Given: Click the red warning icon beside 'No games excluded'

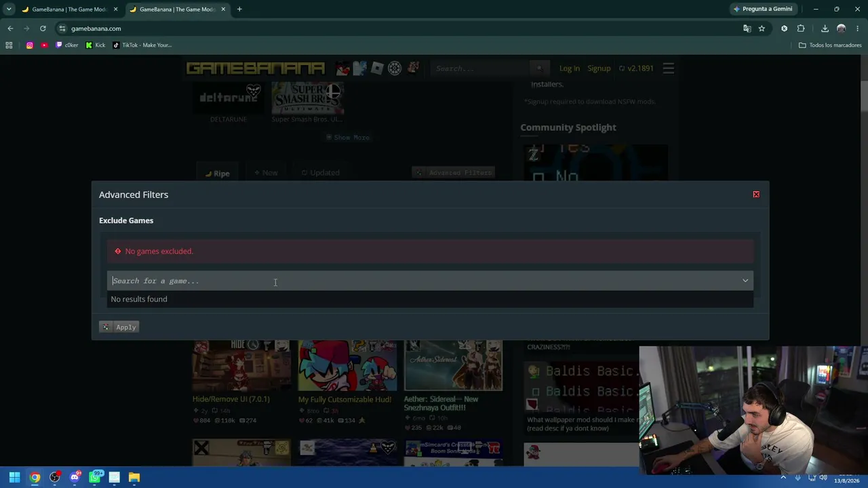Looking at the screenshot, I should (x=117, y=251).
